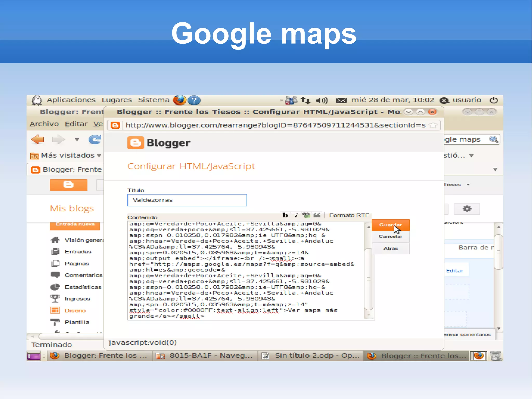Click the workspace switcher in the bottom panel
Viewport: 532px width, 399px height.
pyautogui.click(x=478, y=356)
